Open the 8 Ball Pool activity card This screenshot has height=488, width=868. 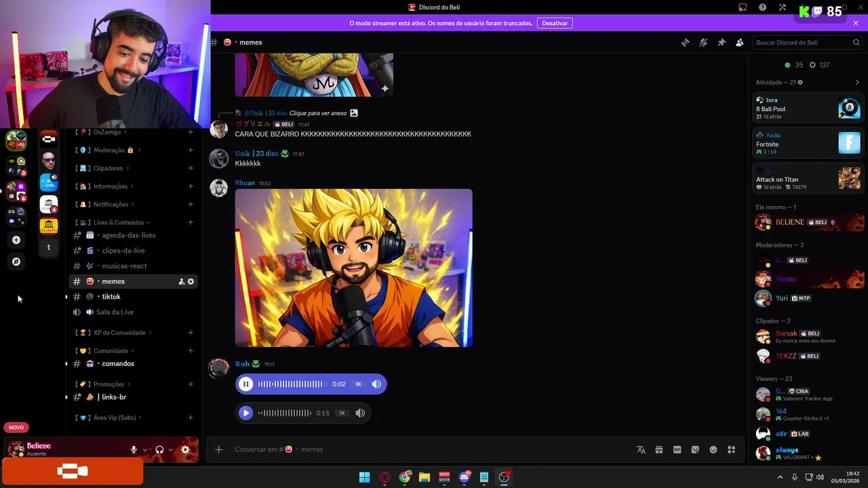pos(808,108)
